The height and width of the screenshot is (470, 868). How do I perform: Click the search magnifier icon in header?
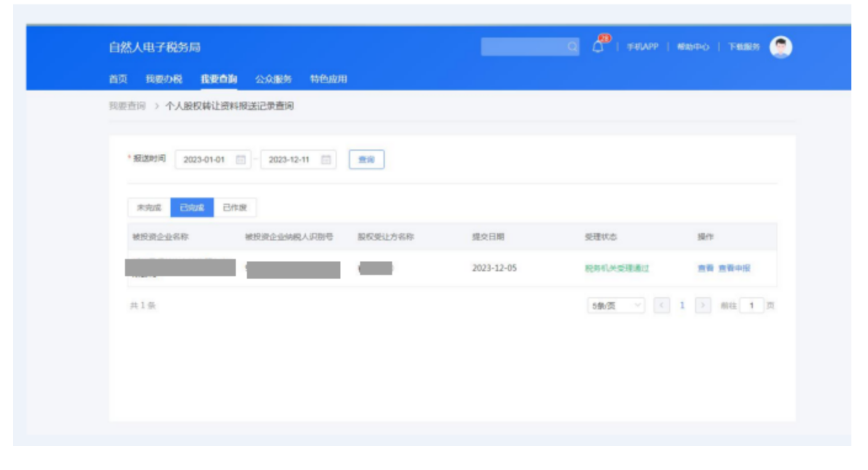tap(572, 47)
